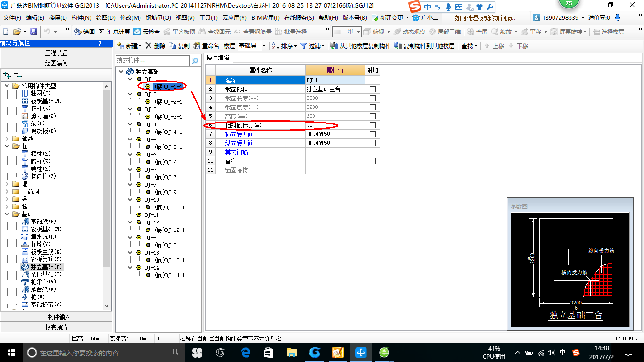Open the 二维 view mode dropdown
Viewport: 644px width, 362px height.
tap(358, 32)
